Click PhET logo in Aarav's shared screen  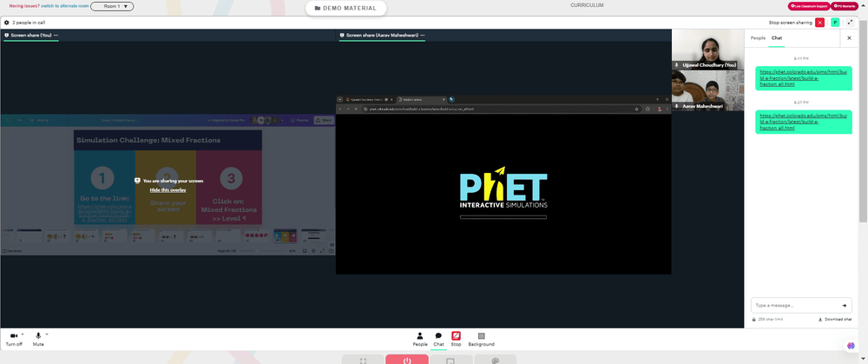coord(503,188)
